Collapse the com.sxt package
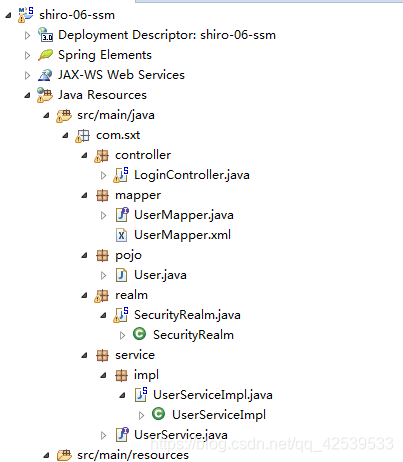Viewport: 403px width, 462px height. (x=65, y=136)
